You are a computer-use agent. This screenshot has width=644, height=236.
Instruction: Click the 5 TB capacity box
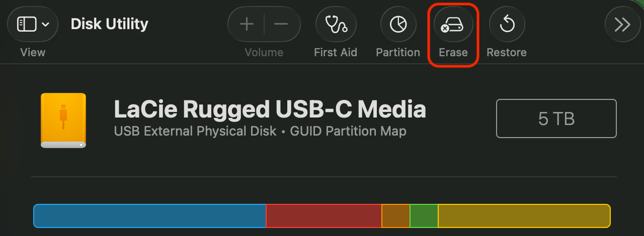coord(556,119)
